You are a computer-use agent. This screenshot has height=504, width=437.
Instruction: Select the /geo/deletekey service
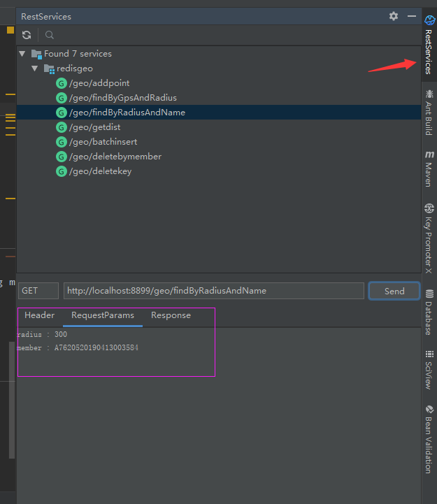click(x=100, y=171)
